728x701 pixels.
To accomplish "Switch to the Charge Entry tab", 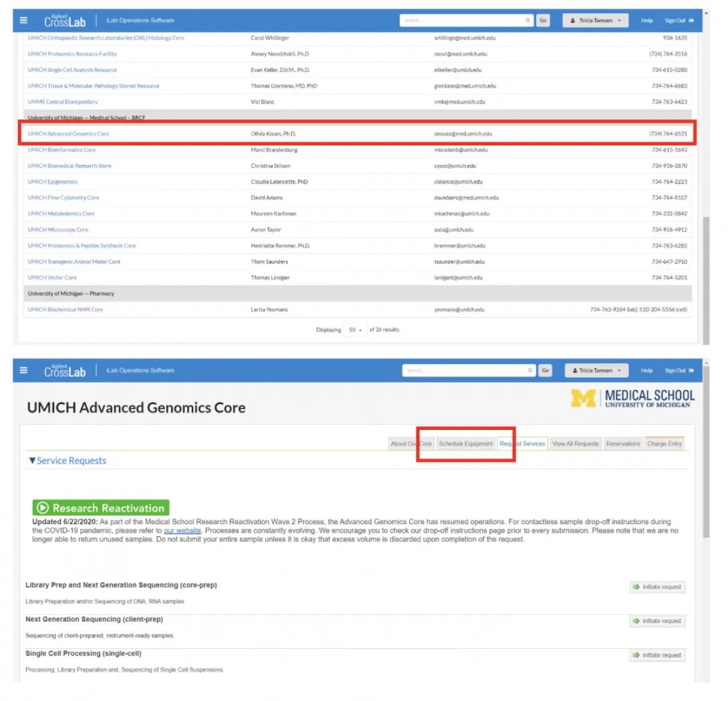I will [x=665, y=444].
